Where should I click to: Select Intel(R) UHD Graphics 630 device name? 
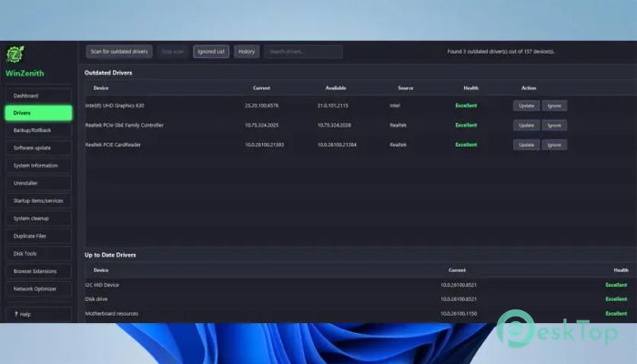(x=115, y=106)
